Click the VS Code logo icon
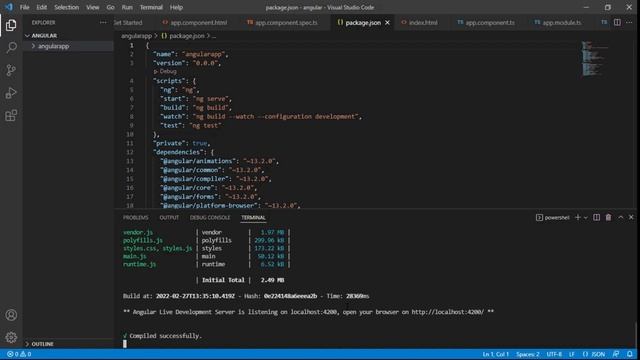The height and width of the screenshot is (360, 640). [9, 7]
